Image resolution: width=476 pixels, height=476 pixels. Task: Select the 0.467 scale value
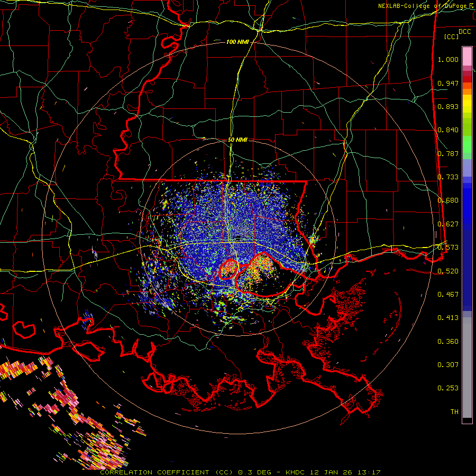(x=448, y=295)
